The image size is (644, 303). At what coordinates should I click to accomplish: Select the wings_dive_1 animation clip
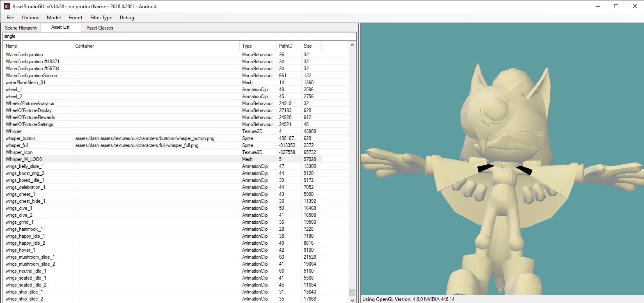pyautogui.click(x=176, y=208)
